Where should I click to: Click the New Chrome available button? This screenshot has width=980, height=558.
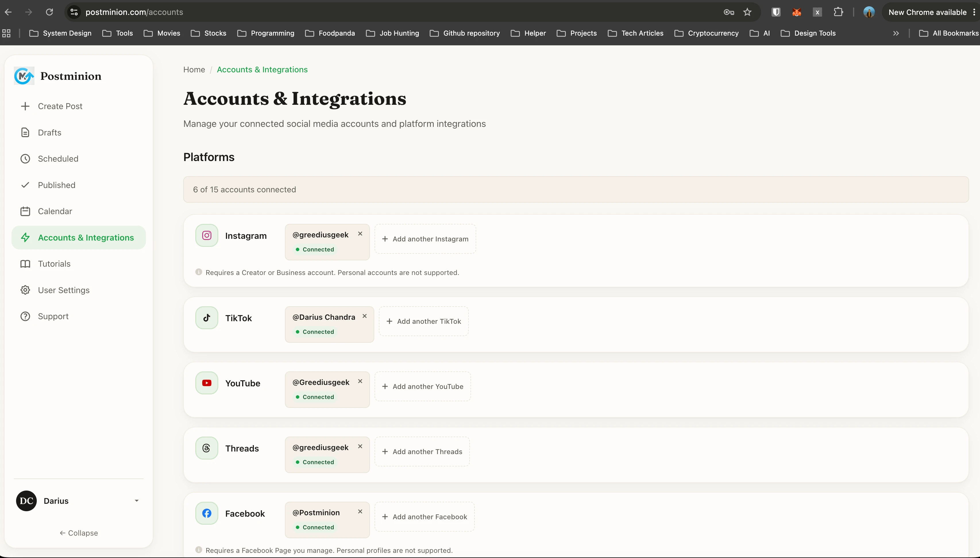click(931, 12)
